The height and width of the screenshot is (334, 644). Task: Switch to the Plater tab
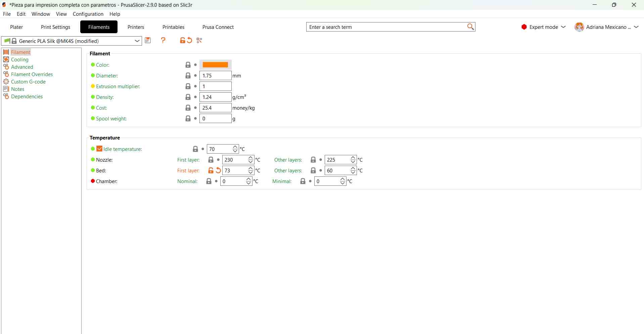[x=16, y=27]
